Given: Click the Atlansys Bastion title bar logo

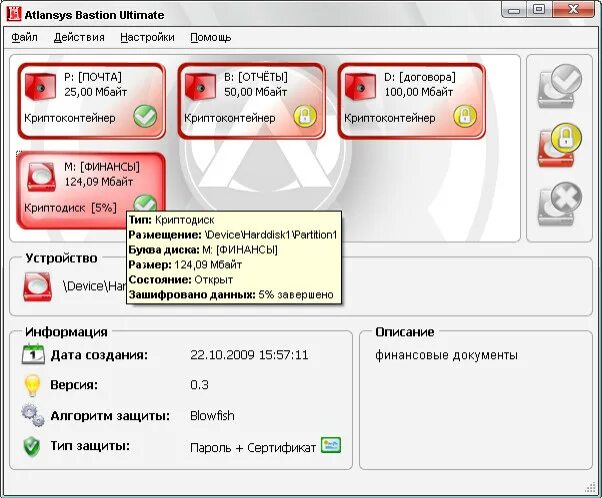Looking at the screenshot, I should pos(13,14).
